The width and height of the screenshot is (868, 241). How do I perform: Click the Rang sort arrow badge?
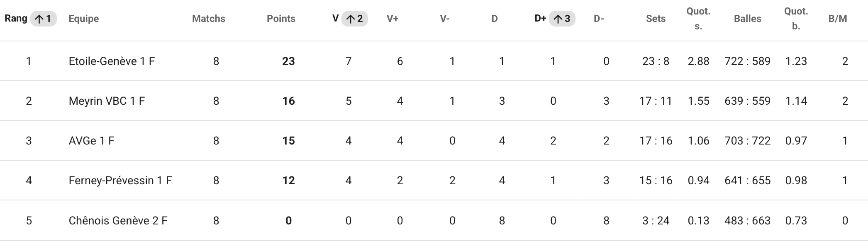click(43, 19)
